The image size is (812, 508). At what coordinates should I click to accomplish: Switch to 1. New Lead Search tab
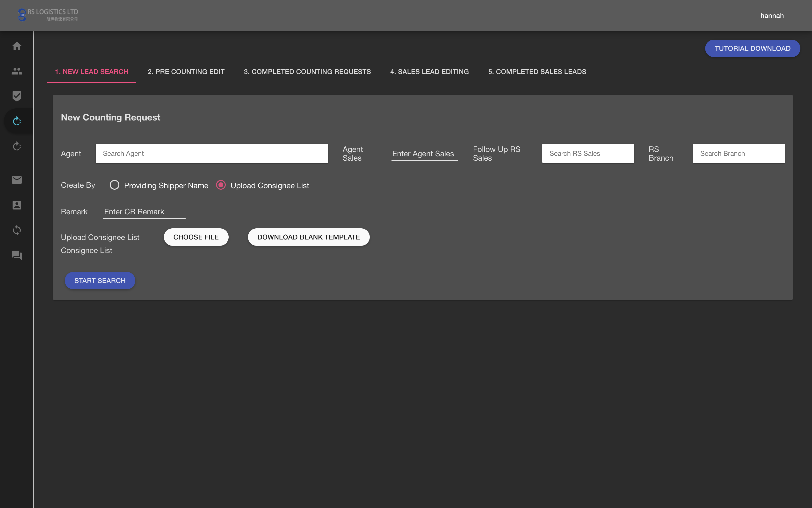click(x=92, y=72)
